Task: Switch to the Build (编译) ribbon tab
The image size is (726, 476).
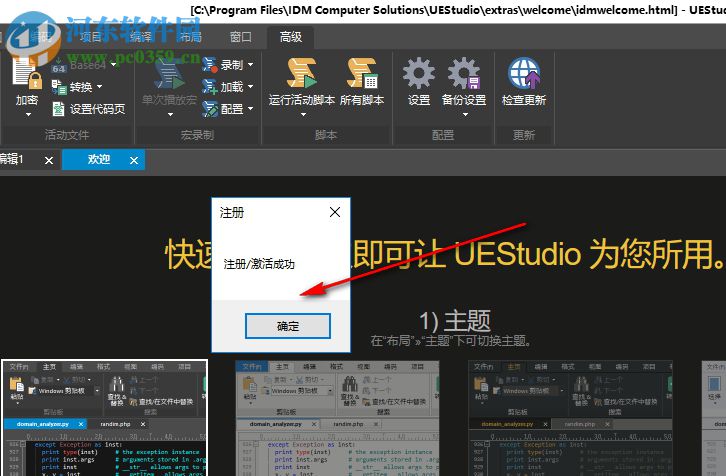Action: coord(141,37)
